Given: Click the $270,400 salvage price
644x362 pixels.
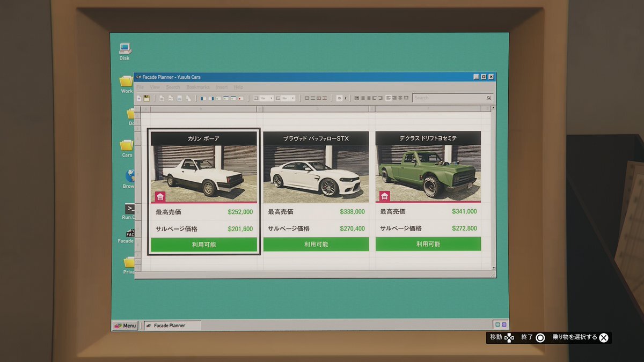Looking at the screenshot, I should [352, 229].
